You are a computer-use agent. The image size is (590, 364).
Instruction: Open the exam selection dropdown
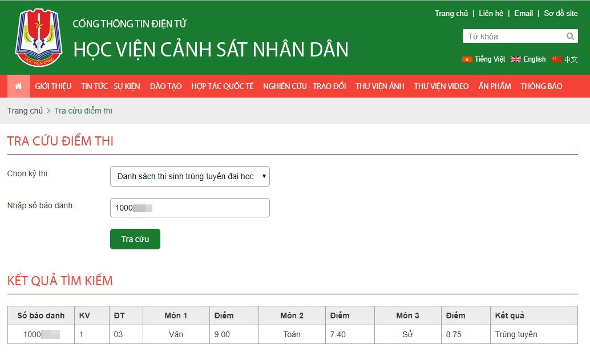(x=189, y=176)
